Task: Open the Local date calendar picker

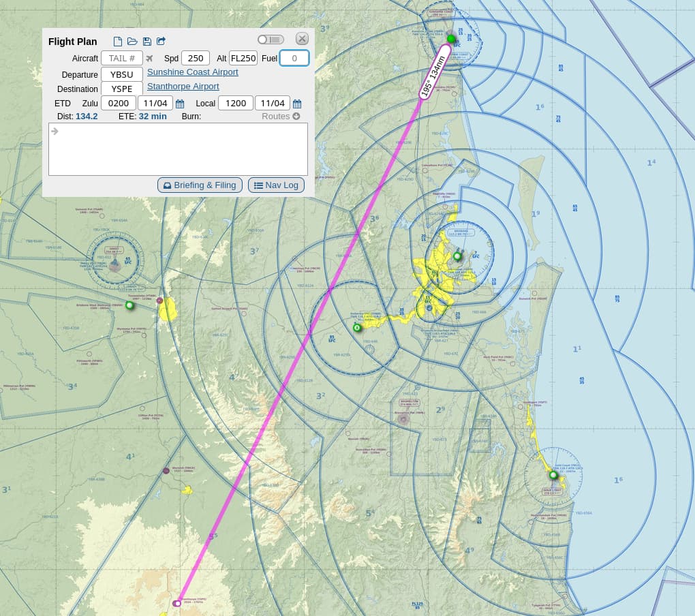Action: pyautogui.click(x=297, y=104)
